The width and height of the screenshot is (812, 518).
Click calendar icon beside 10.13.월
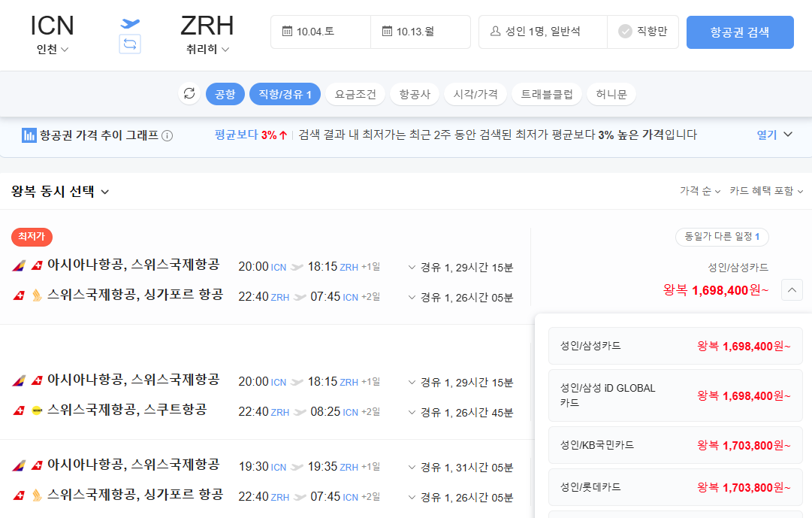tap(387, 32)
